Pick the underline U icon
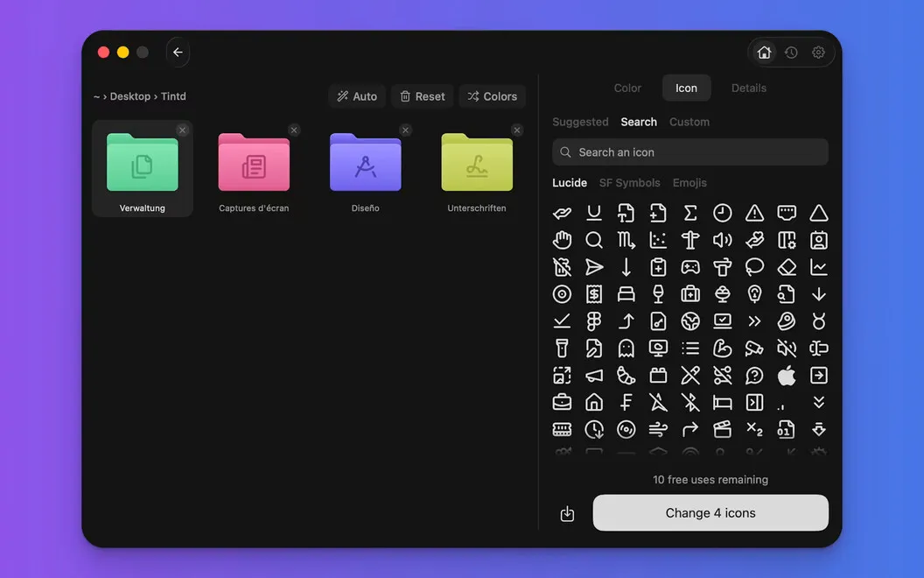The image size is (924, 578). (594, 213)
